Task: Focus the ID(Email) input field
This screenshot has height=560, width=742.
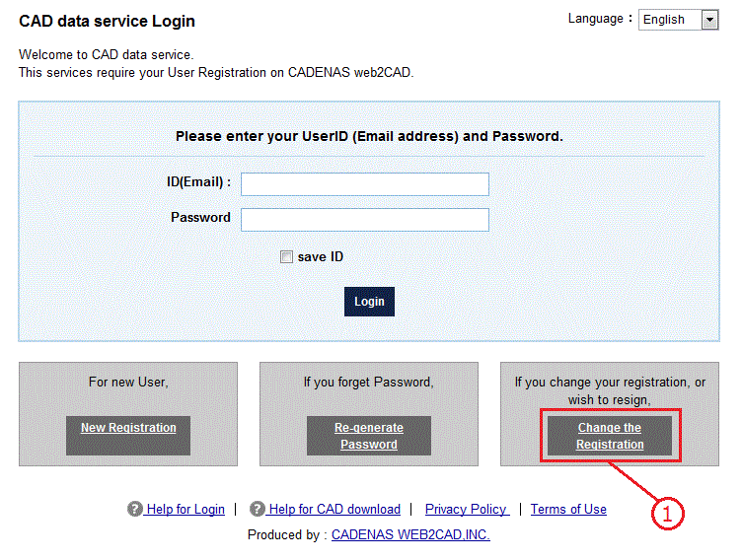Action: coord(365,184)
